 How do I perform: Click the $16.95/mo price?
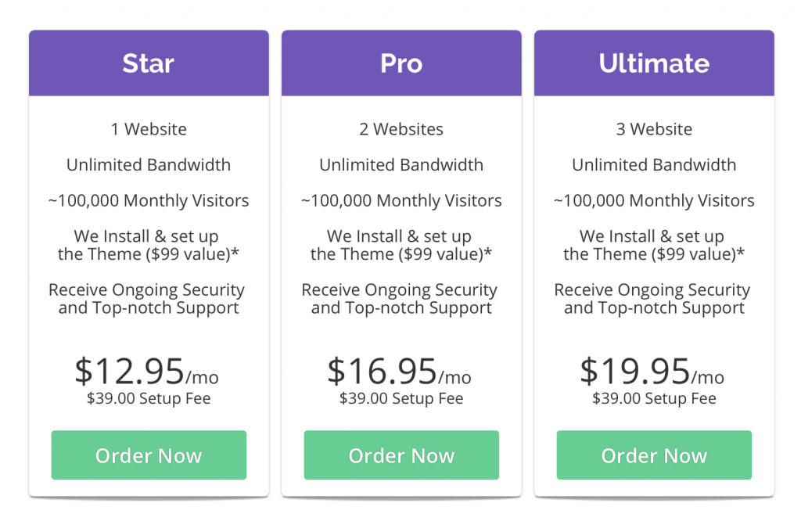[x=400, y=371]
